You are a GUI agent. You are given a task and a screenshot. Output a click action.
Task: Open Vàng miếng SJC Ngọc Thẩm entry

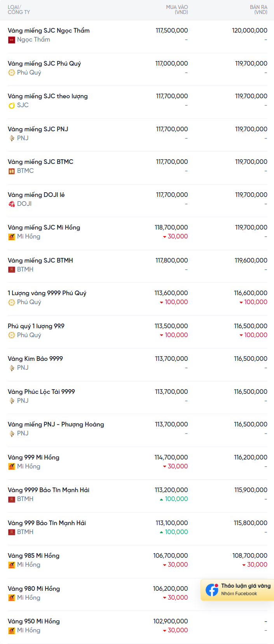pyautogui.click(x=49, y=30)
